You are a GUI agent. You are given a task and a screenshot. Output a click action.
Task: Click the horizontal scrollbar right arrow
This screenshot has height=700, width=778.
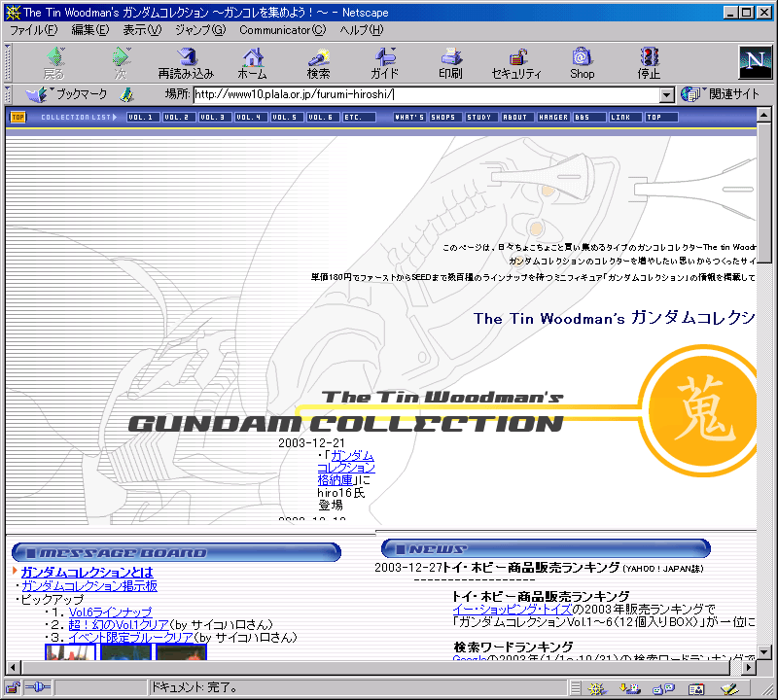[749, 668]
